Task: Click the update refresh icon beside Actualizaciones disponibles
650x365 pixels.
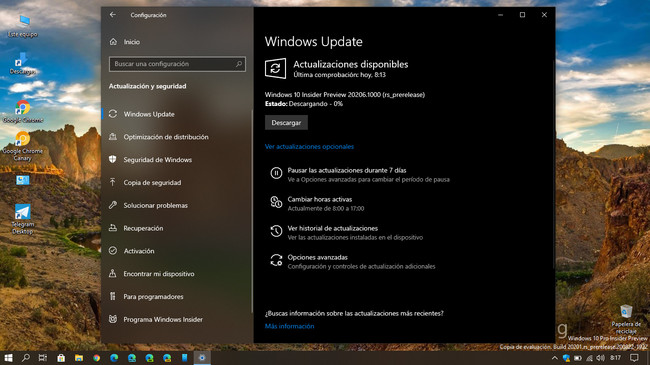Action: [x=275, y=68]
